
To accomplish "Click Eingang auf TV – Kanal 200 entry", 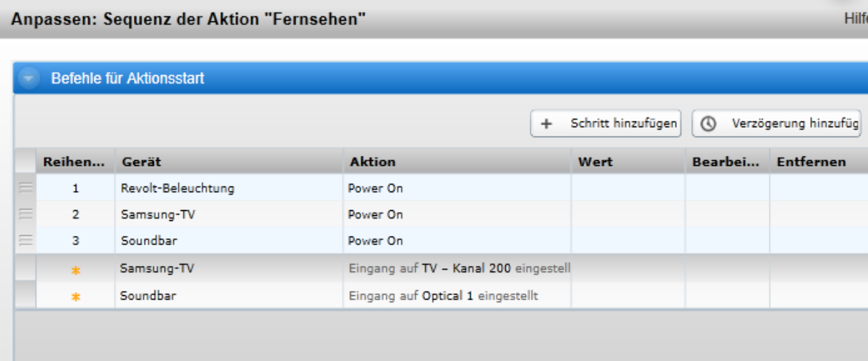I will point(458,269).
